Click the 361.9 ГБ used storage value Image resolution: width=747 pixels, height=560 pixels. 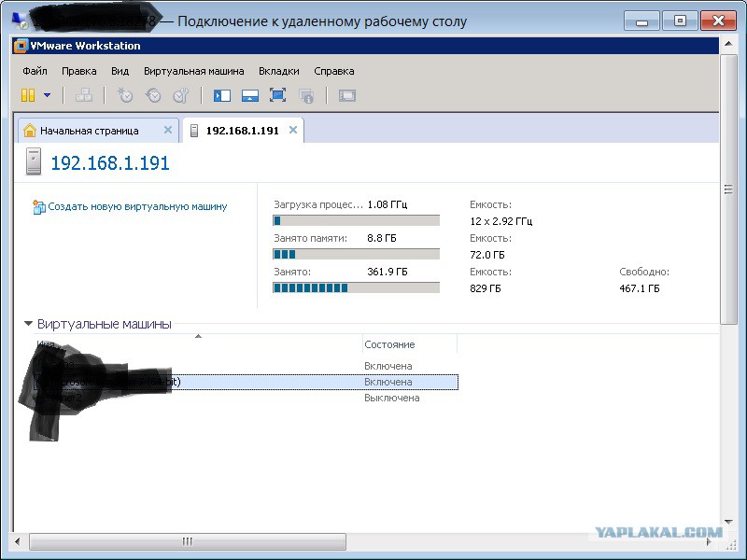coord(388,272)
